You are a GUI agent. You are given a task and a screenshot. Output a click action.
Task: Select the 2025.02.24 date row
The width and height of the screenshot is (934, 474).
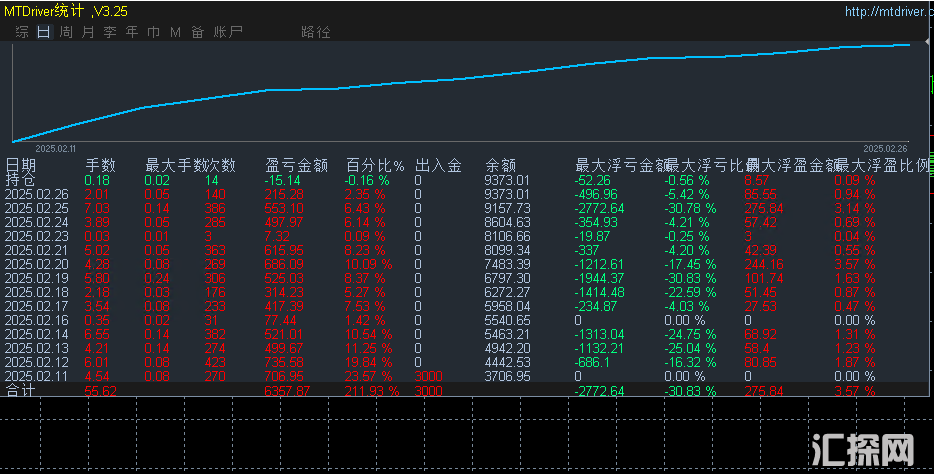[36, 222]
